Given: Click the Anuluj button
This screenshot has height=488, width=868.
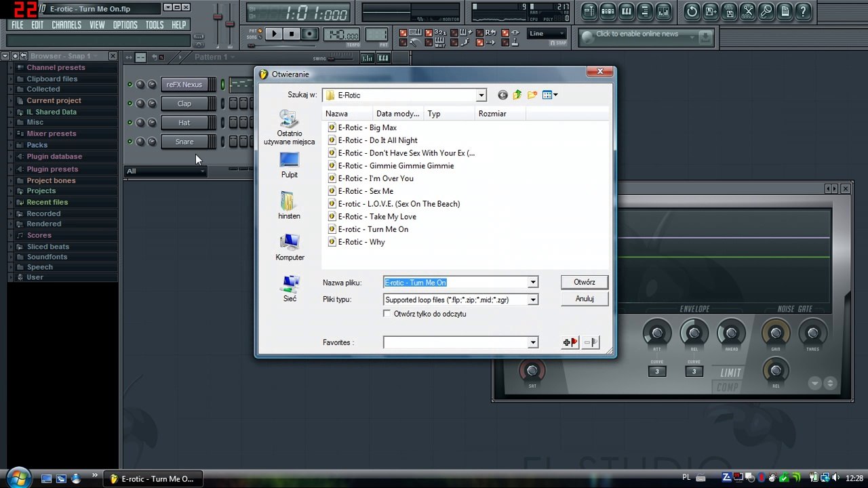Looking at the screenshot, I should tap(585, 299).
